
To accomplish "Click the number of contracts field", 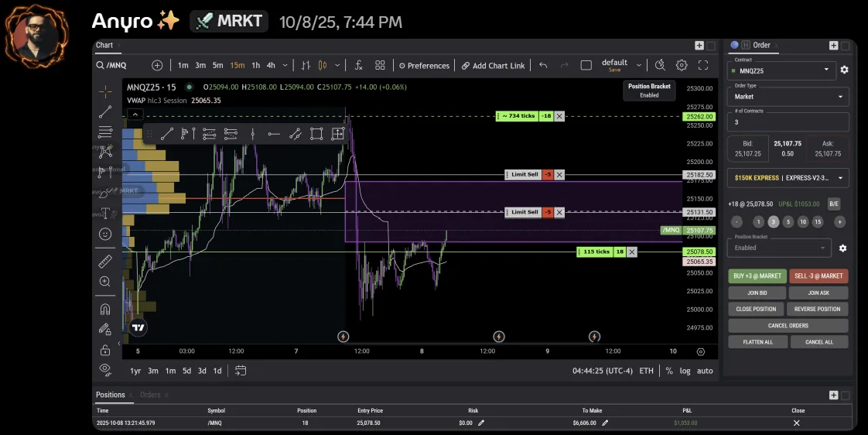I will [788, 122].
